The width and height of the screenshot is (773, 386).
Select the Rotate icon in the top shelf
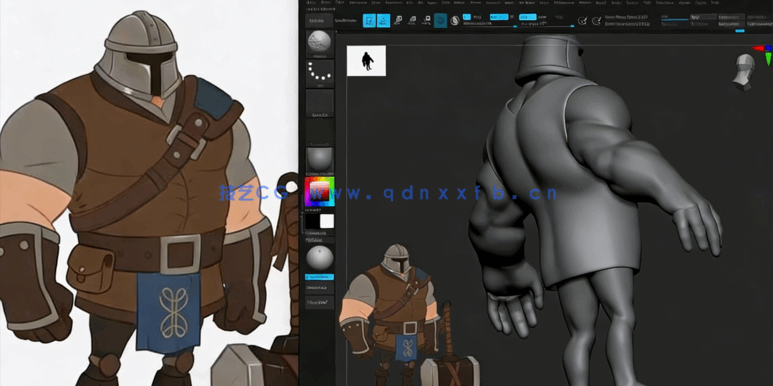tap(426, 21)
